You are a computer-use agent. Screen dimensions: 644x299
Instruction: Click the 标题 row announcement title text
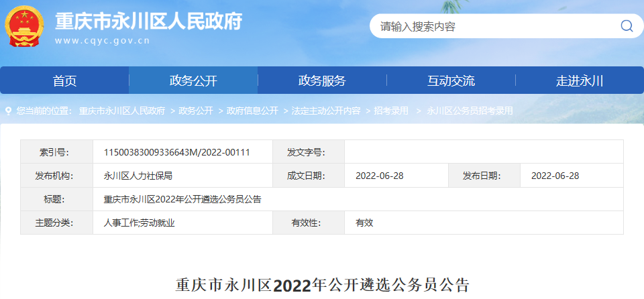tap(182, 199)
